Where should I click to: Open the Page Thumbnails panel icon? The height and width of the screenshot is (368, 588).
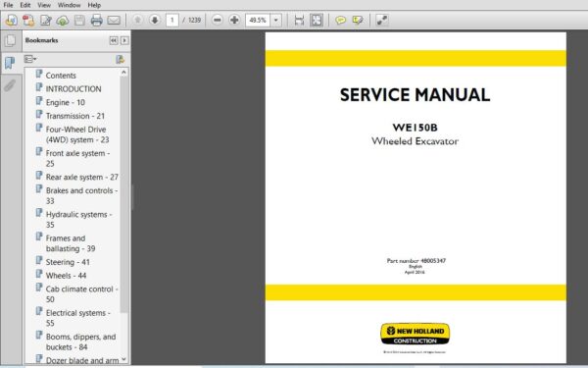click(10, 40)
